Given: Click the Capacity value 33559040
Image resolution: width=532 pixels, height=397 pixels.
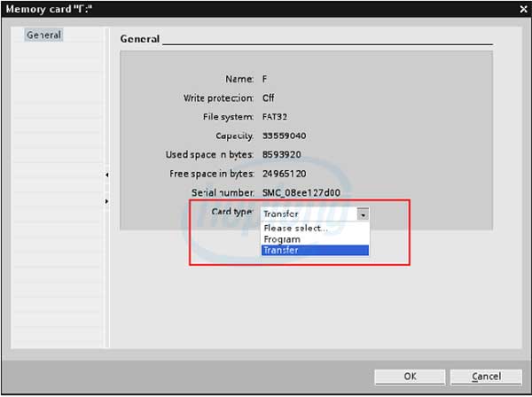Looking at the screenshot, I should pyautogui.click(x=284, y=136).
